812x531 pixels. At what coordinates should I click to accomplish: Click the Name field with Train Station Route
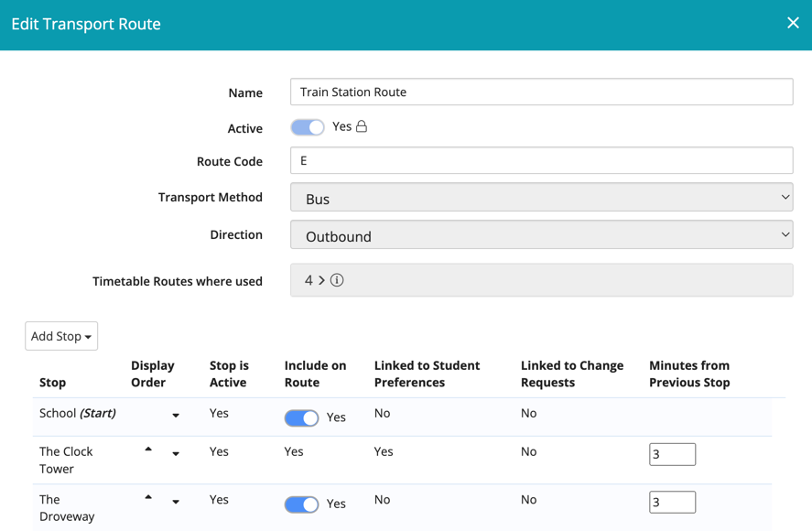point(541,92)
